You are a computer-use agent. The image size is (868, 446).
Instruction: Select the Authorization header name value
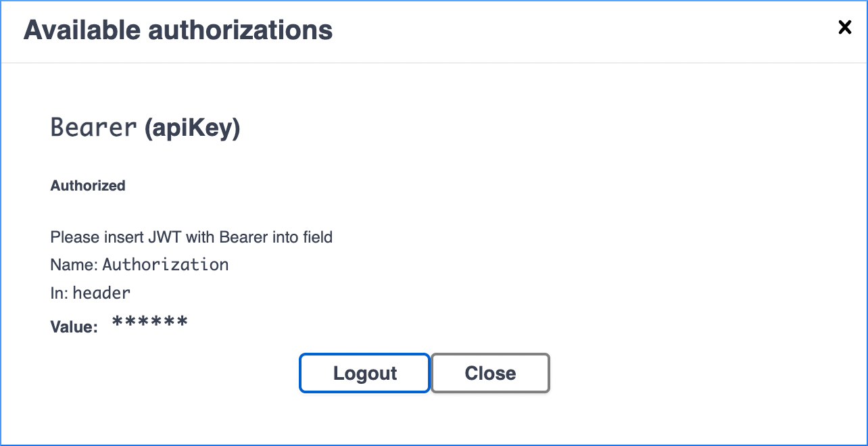166,265
